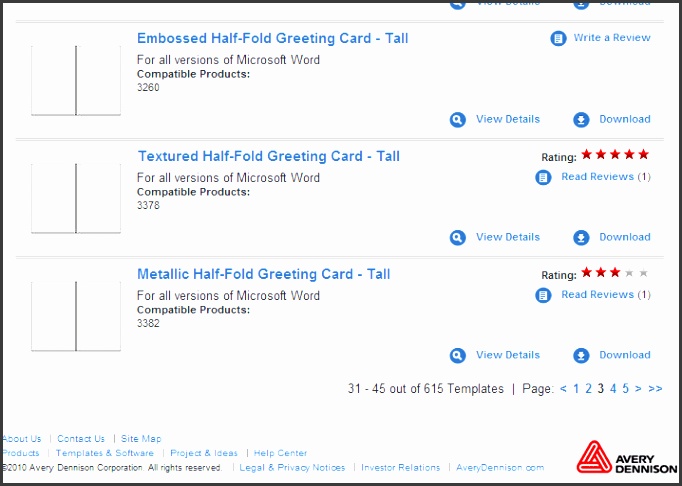Click magnifier icon for Embossed card View Details

point(458,120)
